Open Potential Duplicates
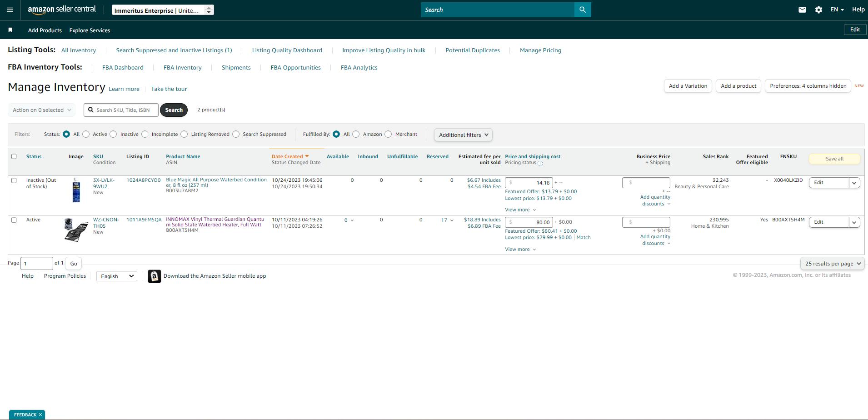 (473, 50)
